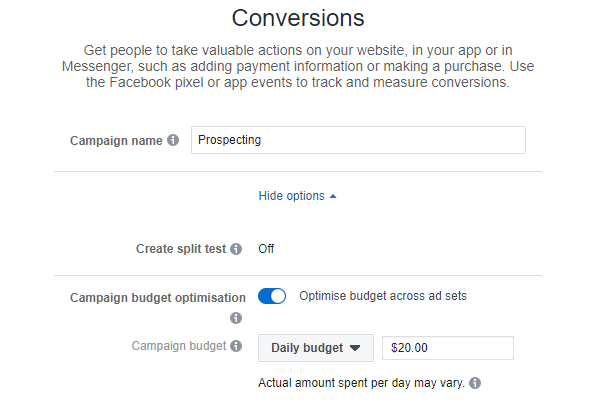
Task: Open the Daily budget dropdown
Action: (316, 348)
